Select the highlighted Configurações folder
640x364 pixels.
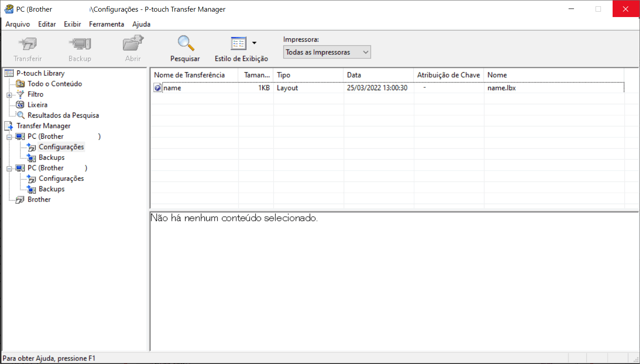[61, 147]
